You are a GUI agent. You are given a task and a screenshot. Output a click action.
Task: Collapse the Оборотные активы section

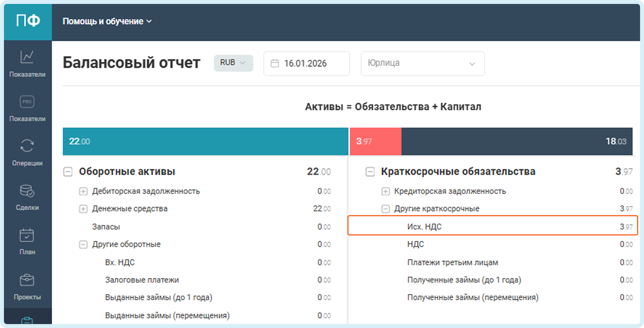tap(68, 172)
